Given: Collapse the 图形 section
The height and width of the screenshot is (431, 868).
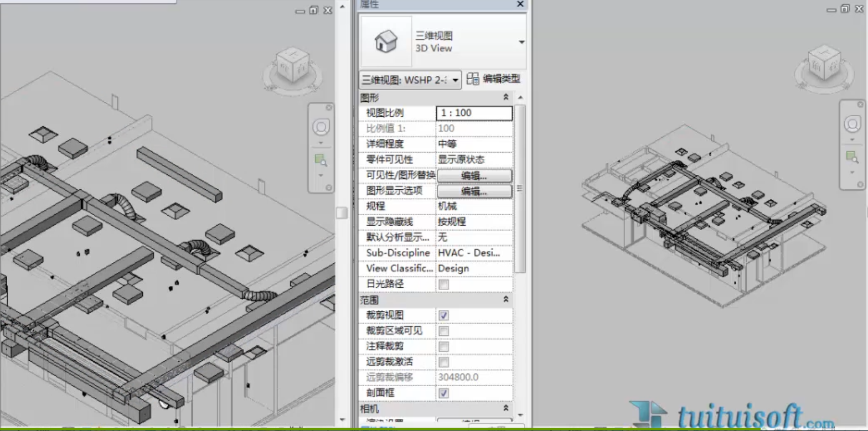Looking at the screenshot, I should point(505,97).
